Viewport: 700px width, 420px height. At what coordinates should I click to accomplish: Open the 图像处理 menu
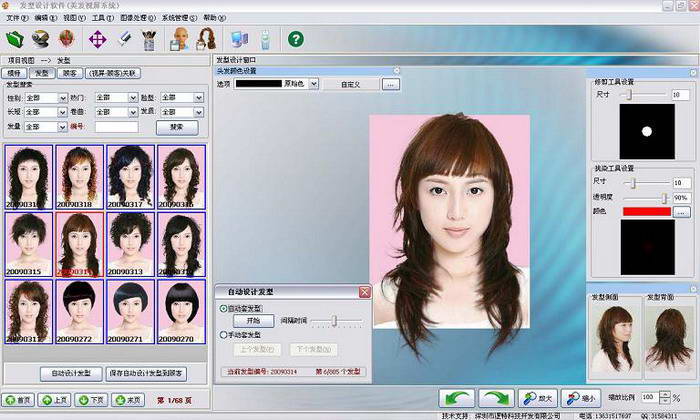tap(138, 18)
